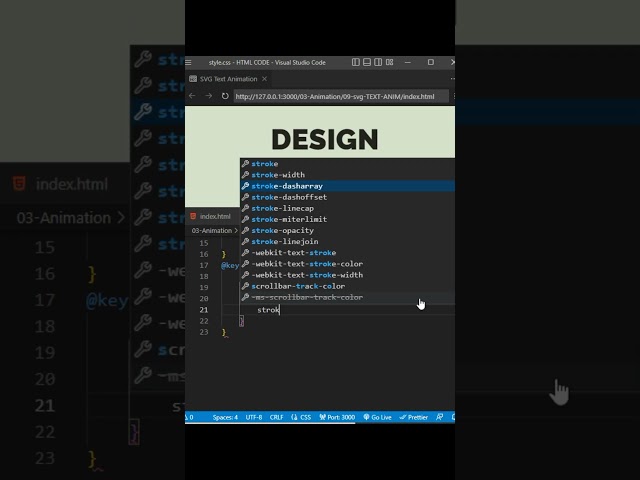640x480 pixels.
Task: Choose the stroke-dasharray suggestion
Action: coord(348,186)
